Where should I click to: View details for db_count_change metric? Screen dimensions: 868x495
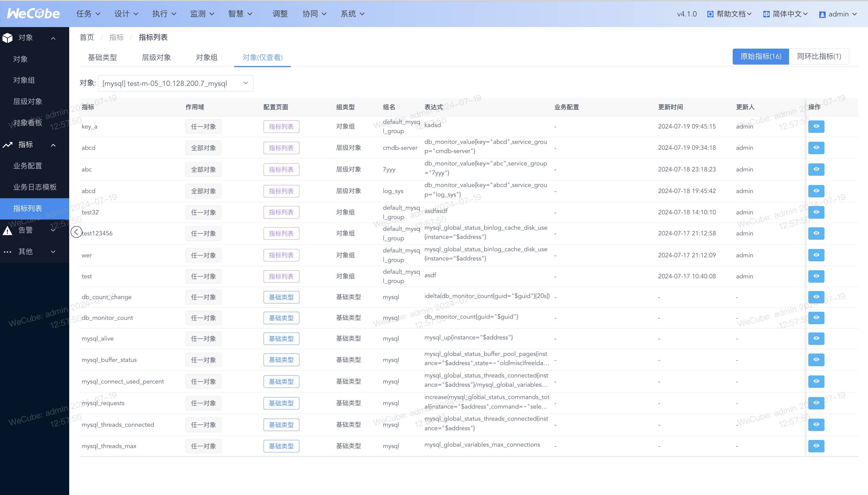coord(816,297)
